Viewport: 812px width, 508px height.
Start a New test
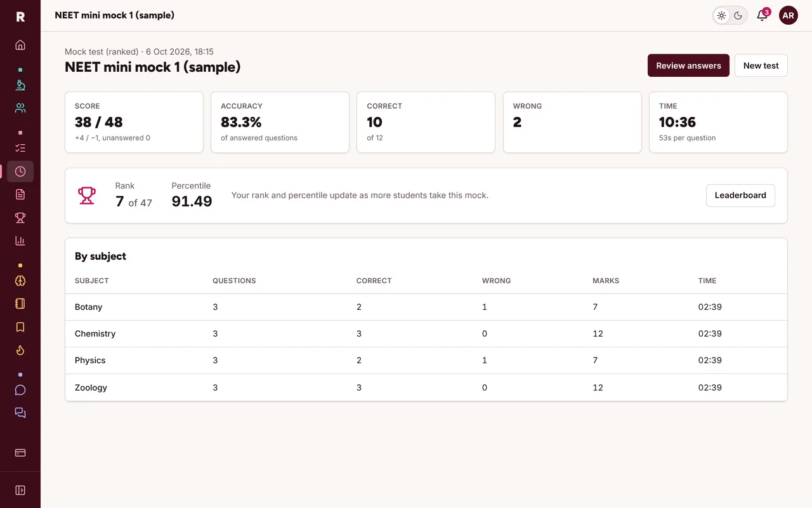(761, 65)
